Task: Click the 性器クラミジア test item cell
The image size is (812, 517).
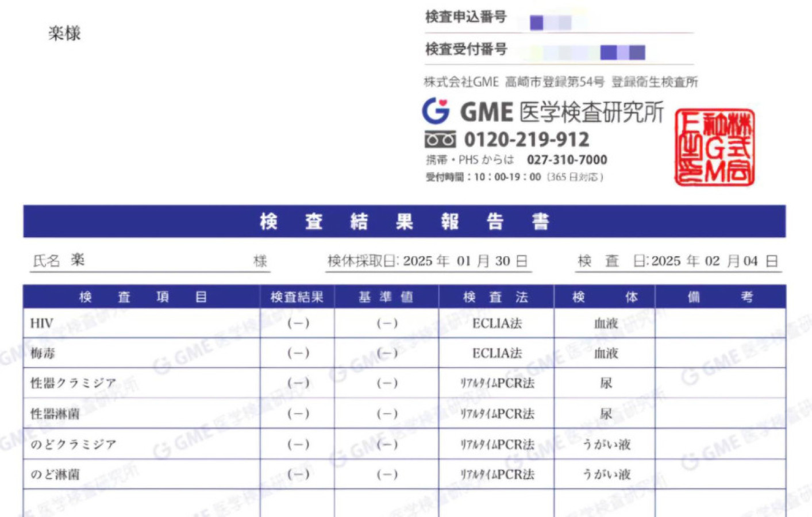Action: point(142,383)
